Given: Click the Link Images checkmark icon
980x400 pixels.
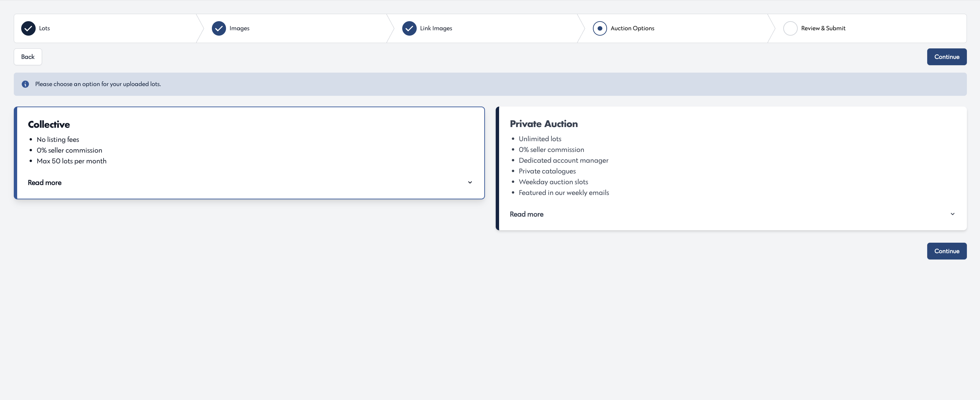Looking at the screenshot, I should click(409, 29).
